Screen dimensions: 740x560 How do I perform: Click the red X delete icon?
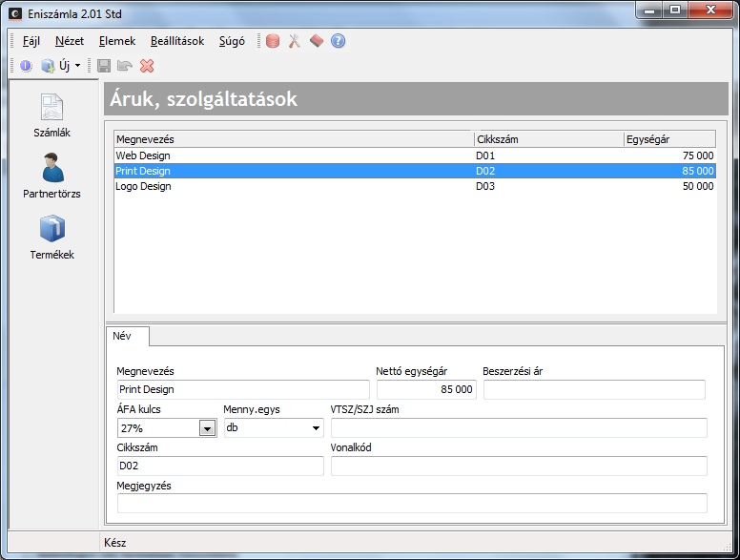[147, 66]
